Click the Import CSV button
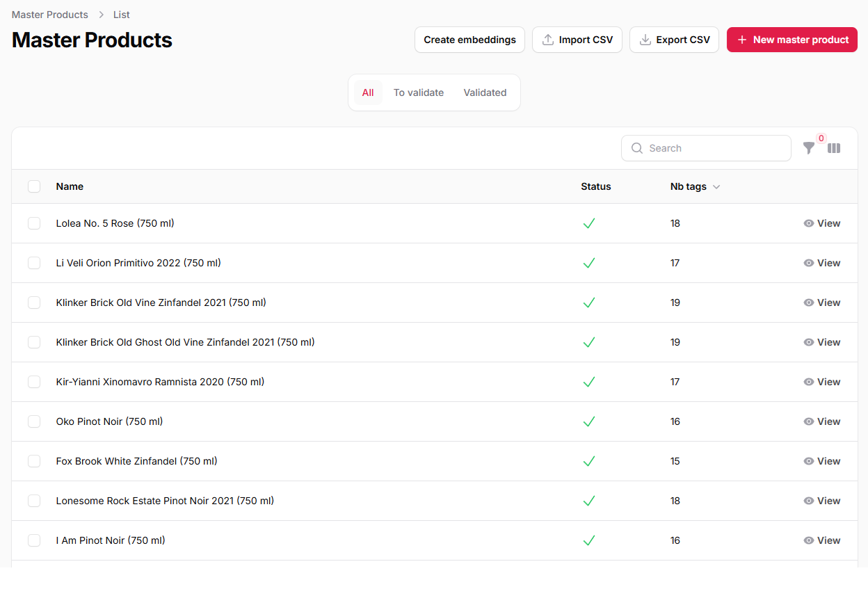Screen dimensions: 868x612 (577, 40)
